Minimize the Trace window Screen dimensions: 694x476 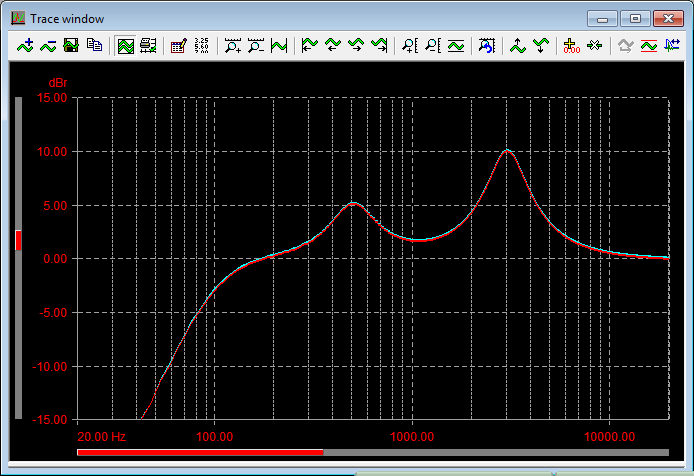coord(602,19)
